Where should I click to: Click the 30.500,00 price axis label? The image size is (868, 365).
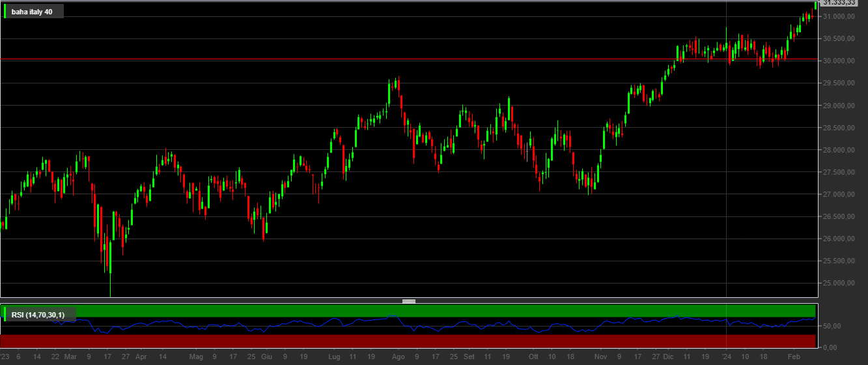[839, 38]
